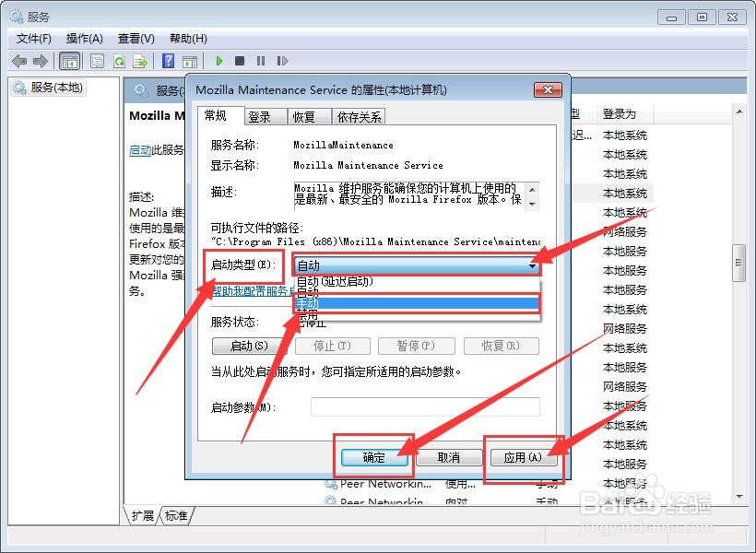The image size is (756, 553).
Task: Open the 操作(A) menu
Action: coord(85,39)
